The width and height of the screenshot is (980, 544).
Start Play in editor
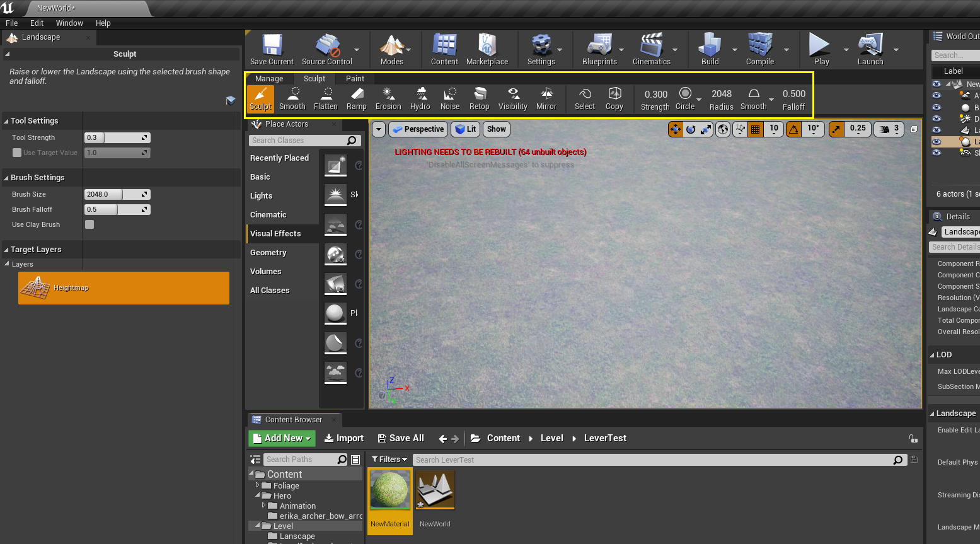(x=821, y=50)
